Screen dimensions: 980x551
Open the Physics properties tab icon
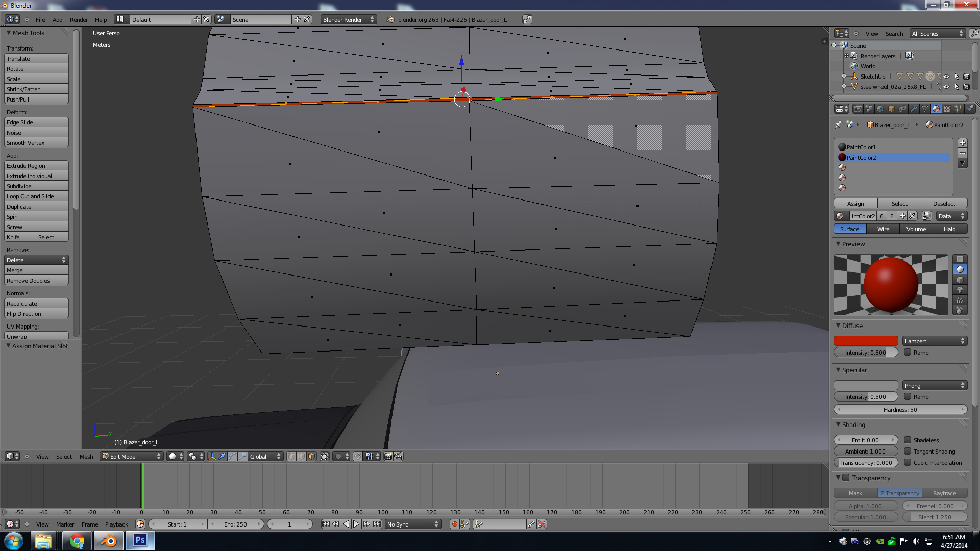pyautogui.click(x=970, y=109)
